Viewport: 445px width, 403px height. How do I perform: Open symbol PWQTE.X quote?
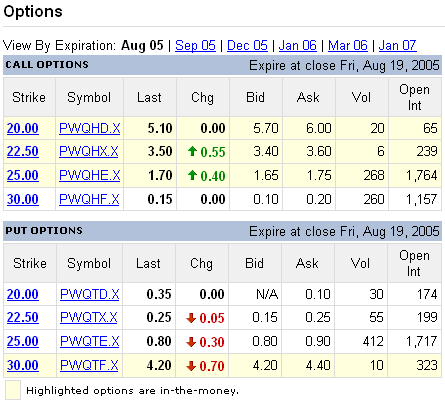coord(90,341)
